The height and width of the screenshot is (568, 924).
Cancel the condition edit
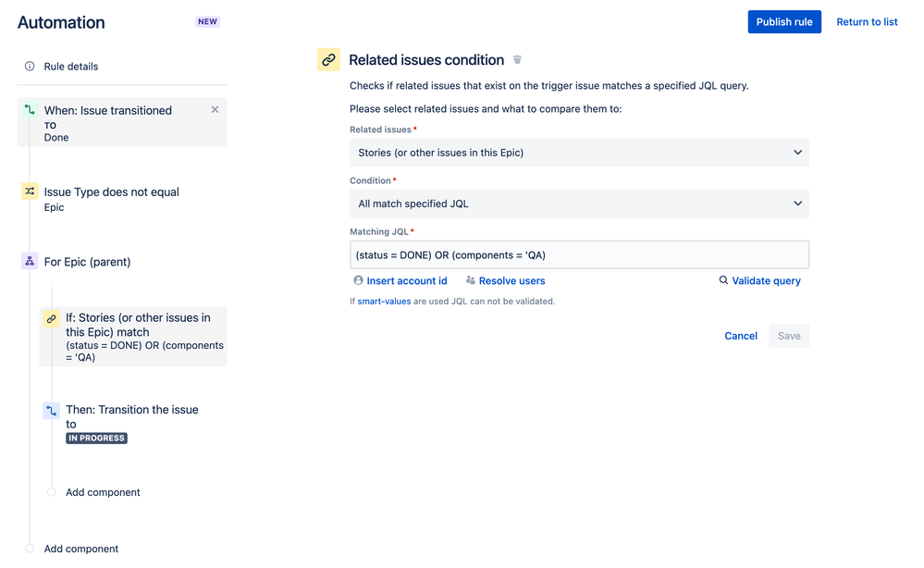point(741,336)
